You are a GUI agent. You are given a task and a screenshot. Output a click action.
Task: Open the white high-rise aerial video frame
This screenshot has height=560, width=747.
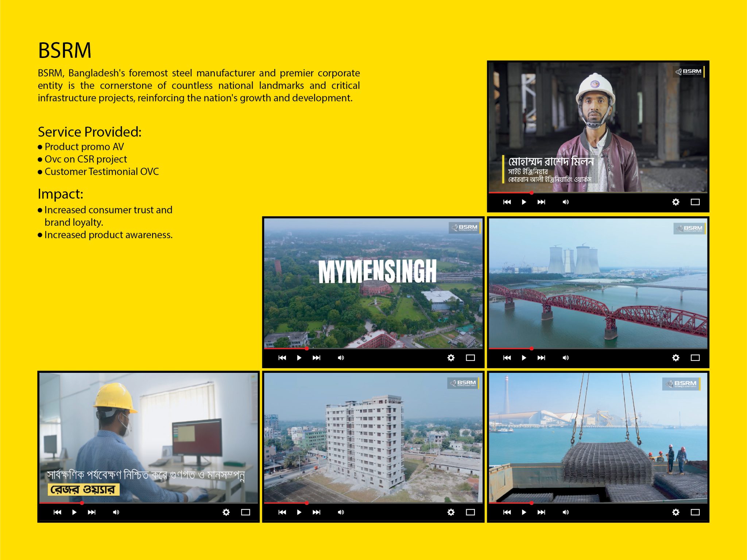[373, 437]
